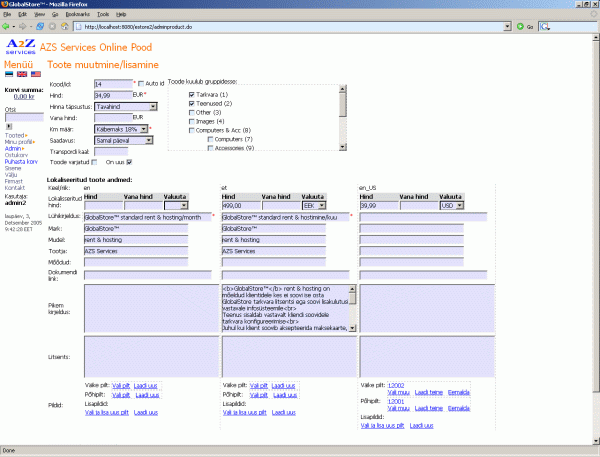Open the Tooted sidebar link
The height and width of the screenshot is (457, 600).
pyautogui.click(x=15, y=135)
